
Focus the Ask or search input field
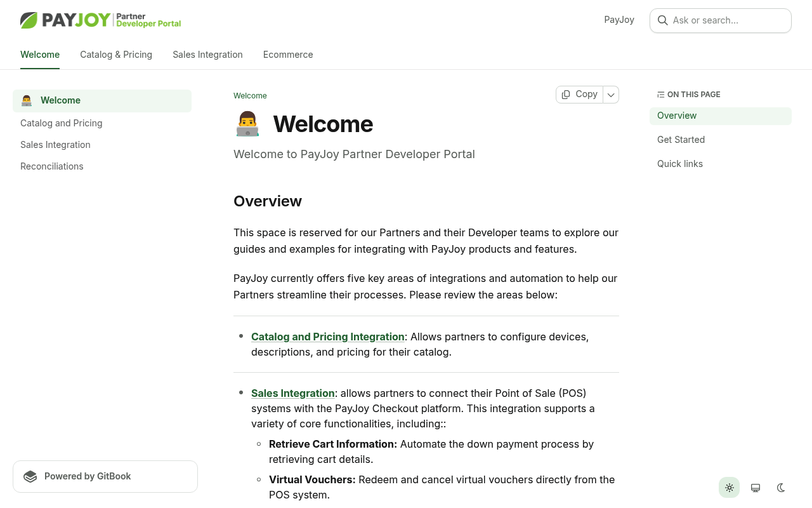[721, 20]
